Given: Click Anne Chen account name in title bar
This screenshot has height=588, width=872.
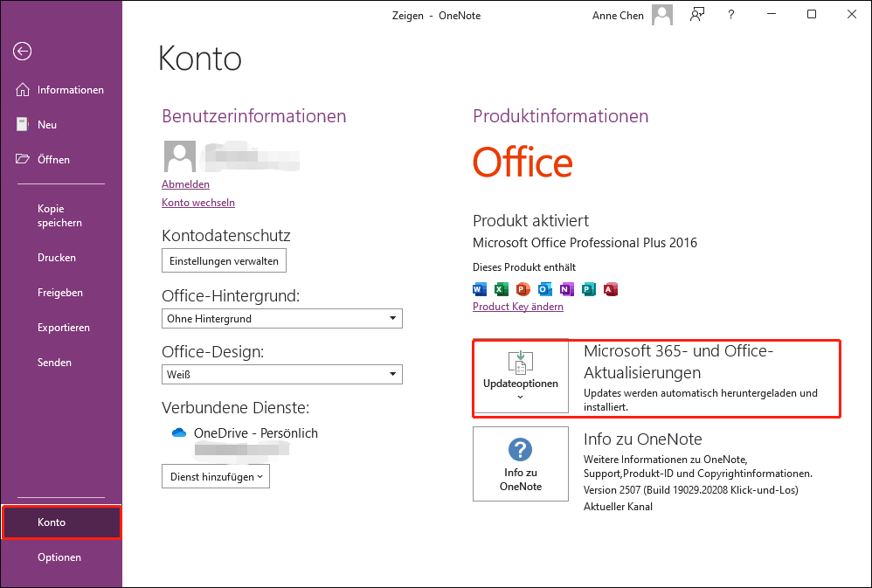Looking at the screenshot, I should [618, 16].
